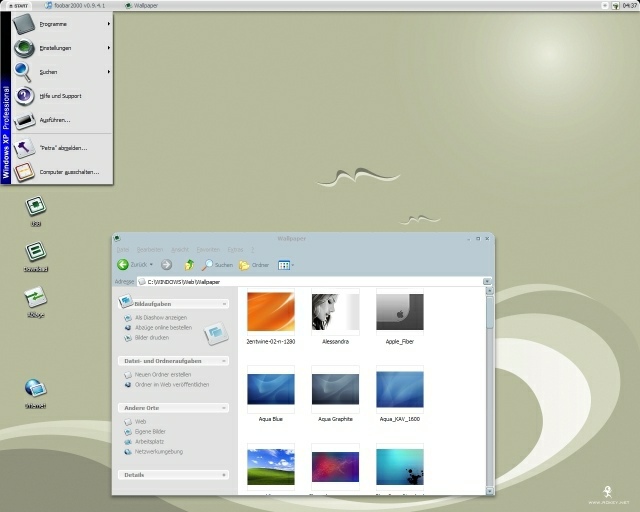Select the green hill landscape thumbnail
This screenshot has height=512, width=640.
pyautogui.click(x=271, y=467)
